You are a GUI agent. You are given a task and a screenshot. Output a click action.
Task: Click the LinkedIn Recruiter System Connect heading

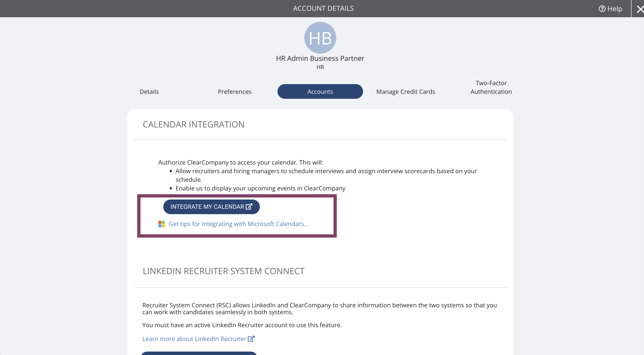[x=224, y=271]
